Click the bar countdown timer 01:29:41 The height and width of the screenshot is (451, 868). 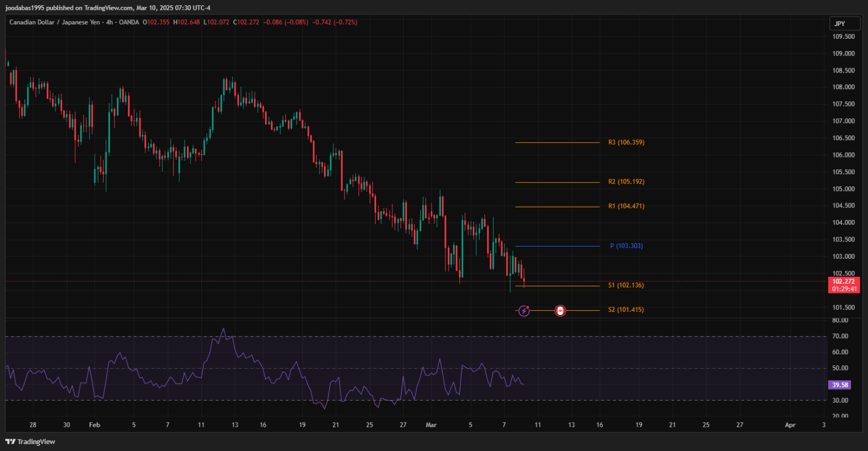pyautogui.click(x=844, y=288)
